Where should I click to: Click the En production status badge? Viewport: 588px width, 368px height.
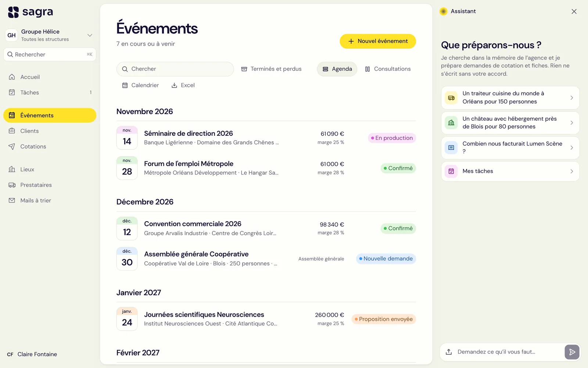[x=392, y=138]
